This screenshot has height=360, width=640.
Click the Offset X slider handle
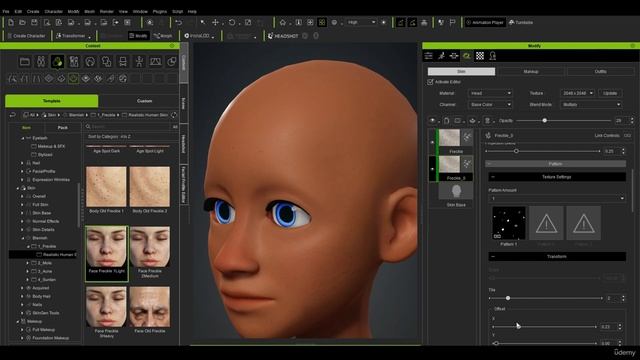[x=518, y=327]
